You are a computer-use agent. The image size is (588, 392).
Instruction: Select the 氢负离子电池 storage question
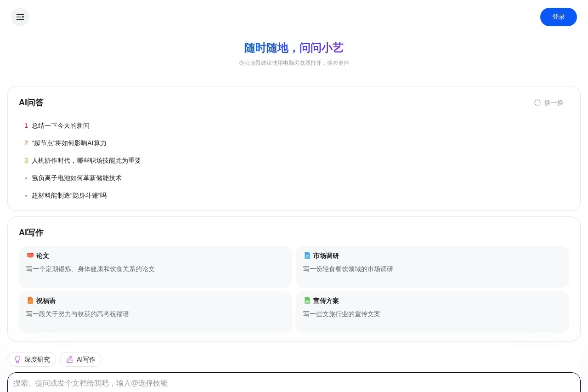click(x=77, y=178)
